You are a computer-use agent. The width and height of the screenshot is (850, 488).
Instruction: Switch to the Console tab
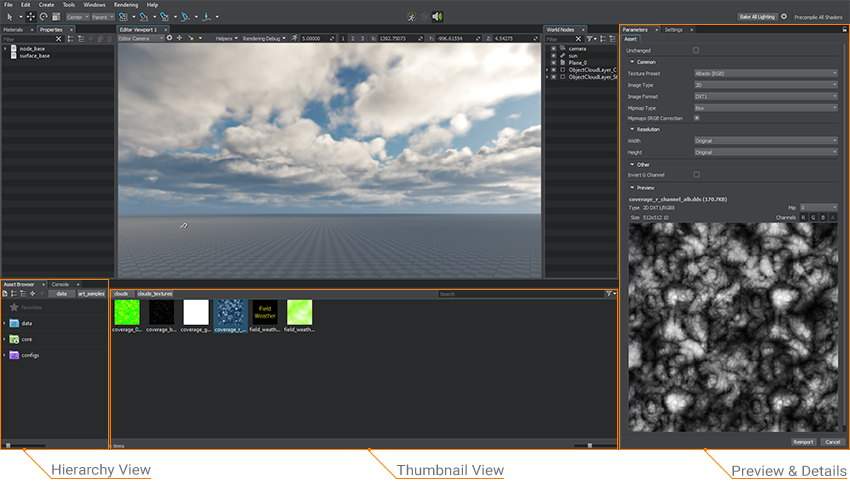[60, 284]
